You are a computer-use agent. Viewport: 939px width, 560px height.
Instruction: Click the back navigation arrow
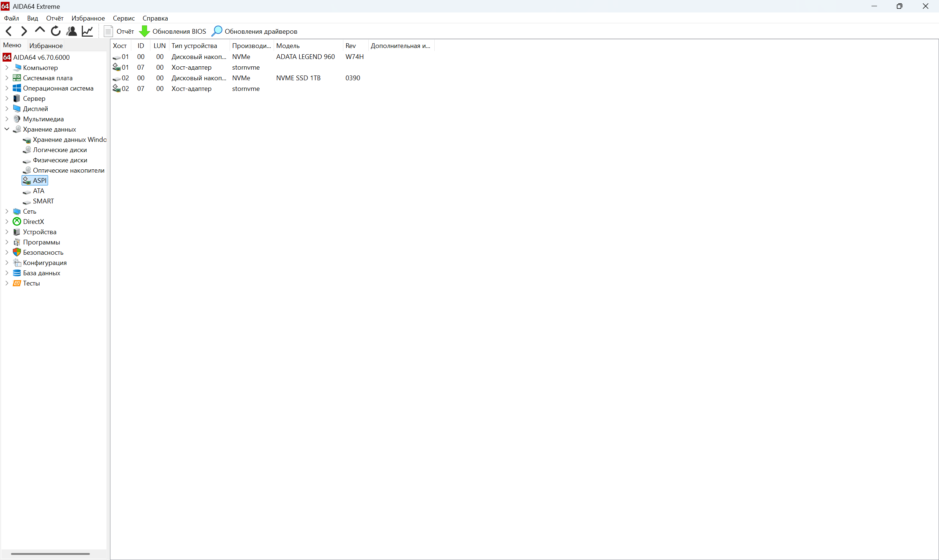point(9,31)
